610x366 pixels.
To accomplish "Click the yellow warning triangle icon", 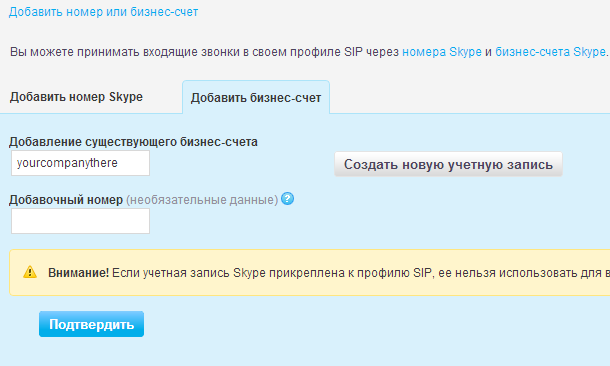I will tap(30, 272).
